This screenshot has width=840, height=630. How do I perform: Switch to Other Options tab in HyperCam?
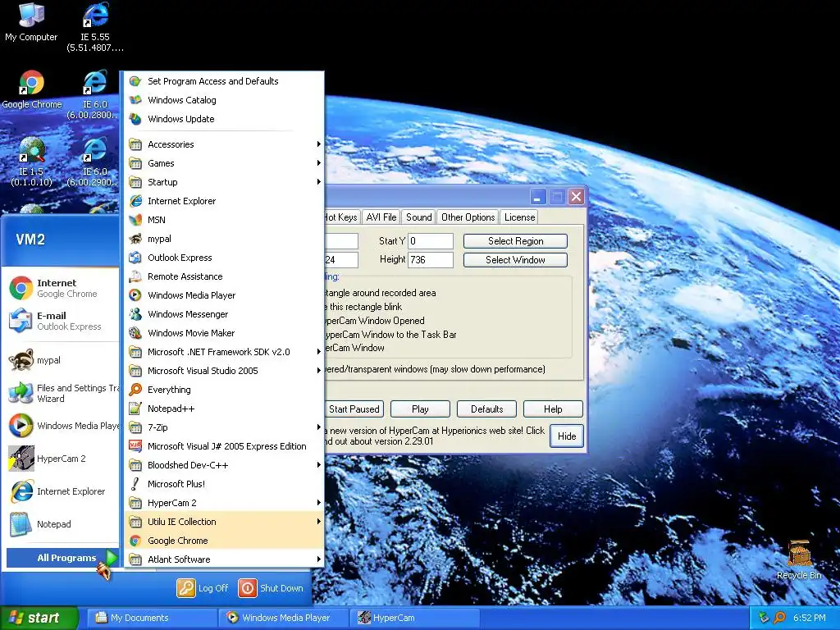(468, 217)
